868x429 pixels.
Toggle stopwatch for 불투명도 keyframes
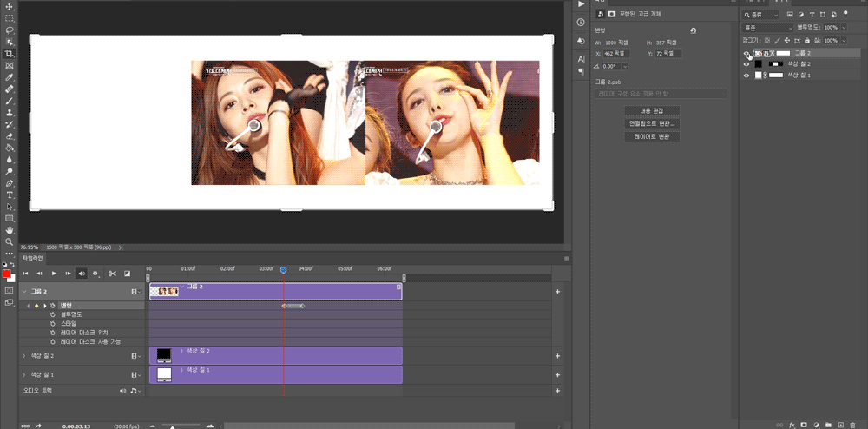point(53,314)
